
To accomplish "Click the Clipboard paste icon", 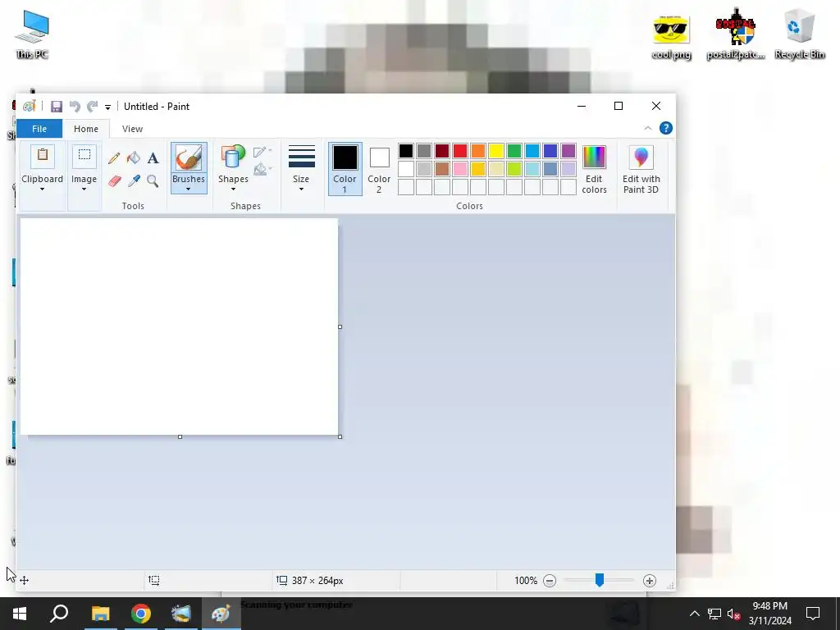I will click(43, 157).
